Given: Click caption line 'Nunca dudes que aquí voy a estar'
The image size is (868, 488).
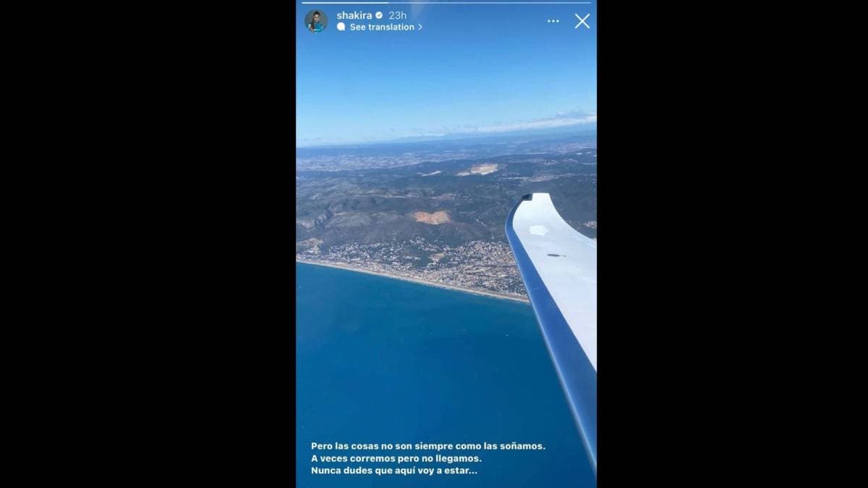Looking at the screenshot, I should point(394,471).
